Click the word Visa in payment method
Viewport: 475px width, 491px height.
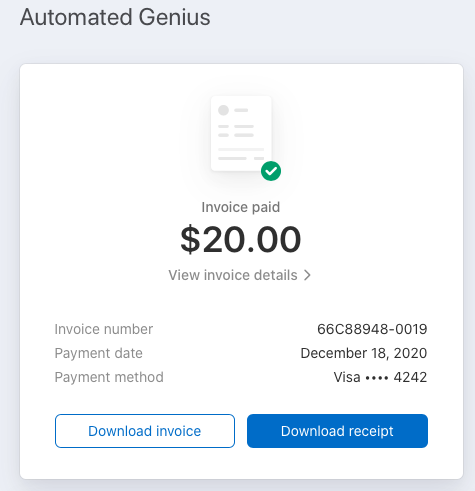coord(347,377)
